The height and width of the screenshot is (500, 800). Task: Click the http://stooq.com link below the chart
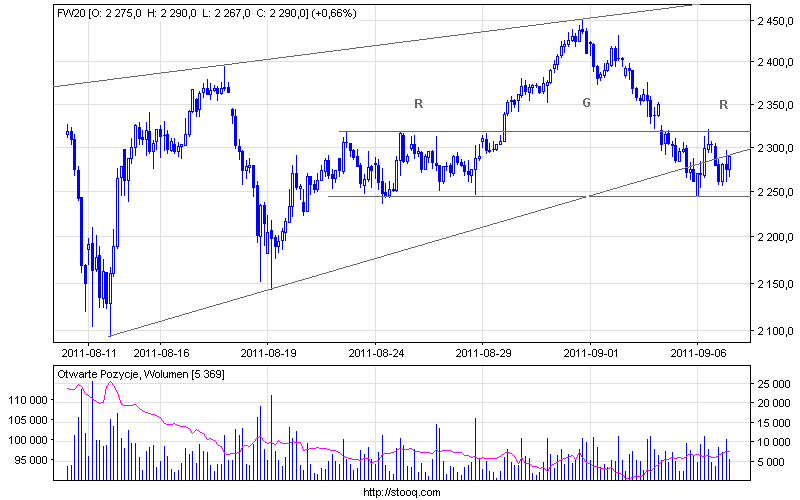(402, 492)
